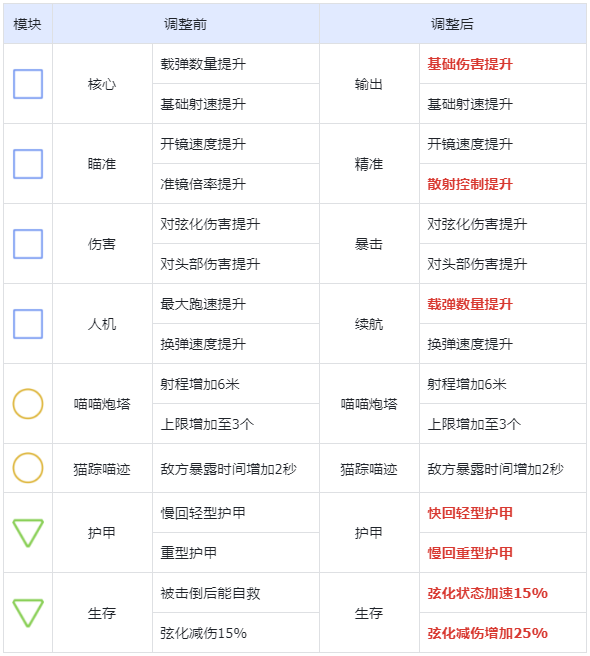Click the 输出 category cell
Image resolution: width=590 pixels, height=656 pixels.
click(369, 84)
